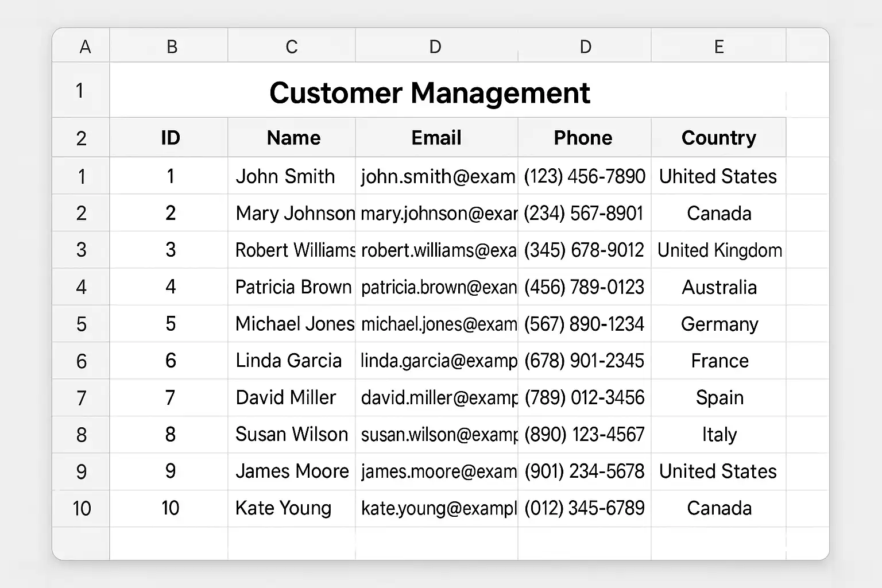This screenshot has height=588, width=882.
Task: Select mary.johnson email cell
Action: [x=439, y=214]
